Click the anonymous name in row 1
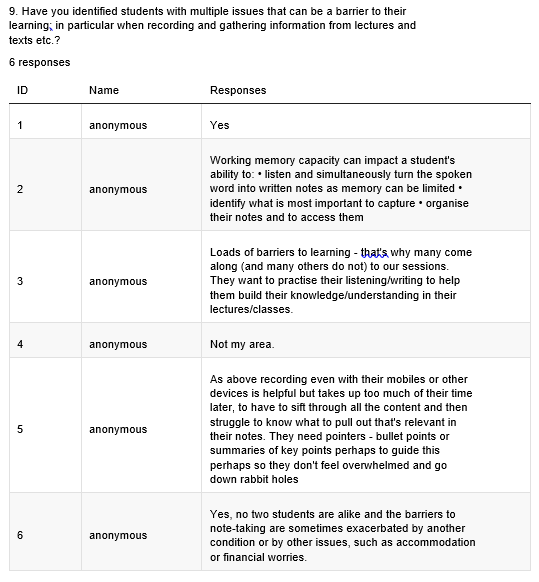This screenshot has height=582, width=539. (118, 125)
